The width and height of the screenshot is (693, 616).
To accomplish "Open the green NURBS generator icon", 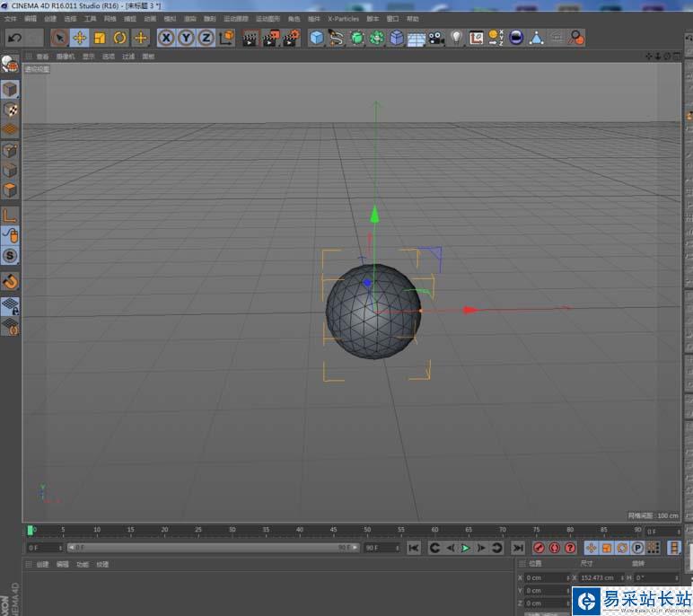I will tap(356, 38).
